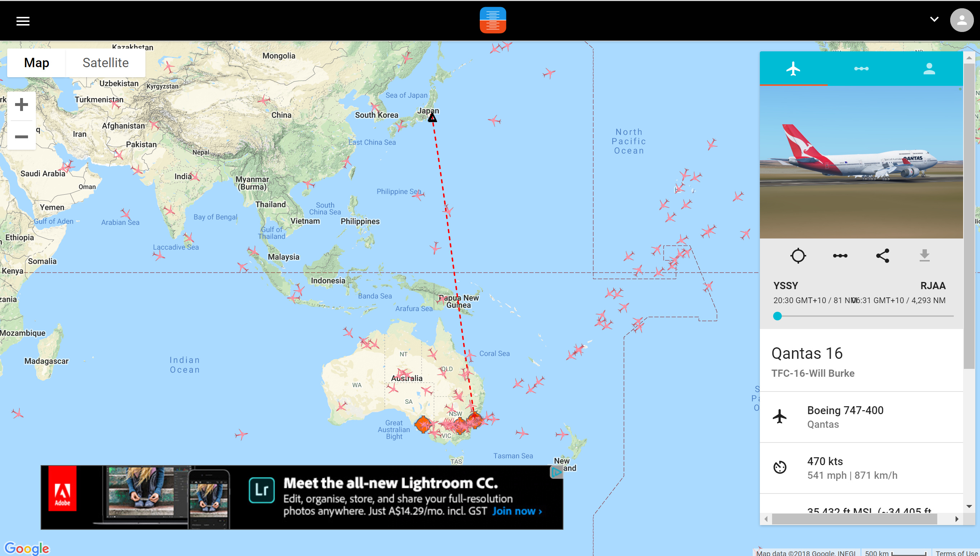
Task: Share the Qantas 16 flight
Action: pos(882,256)
